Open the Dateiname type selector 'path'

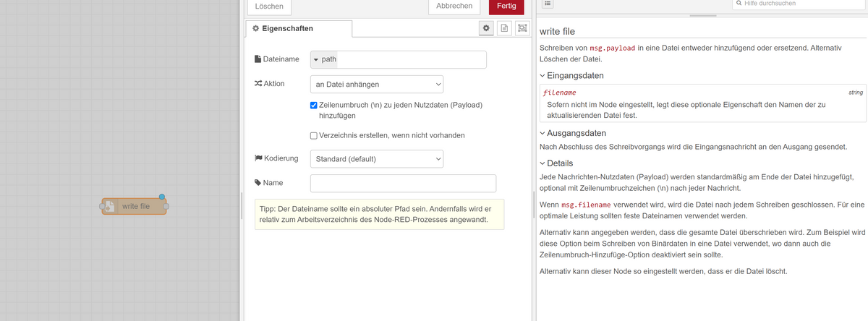tap(325, 59)
